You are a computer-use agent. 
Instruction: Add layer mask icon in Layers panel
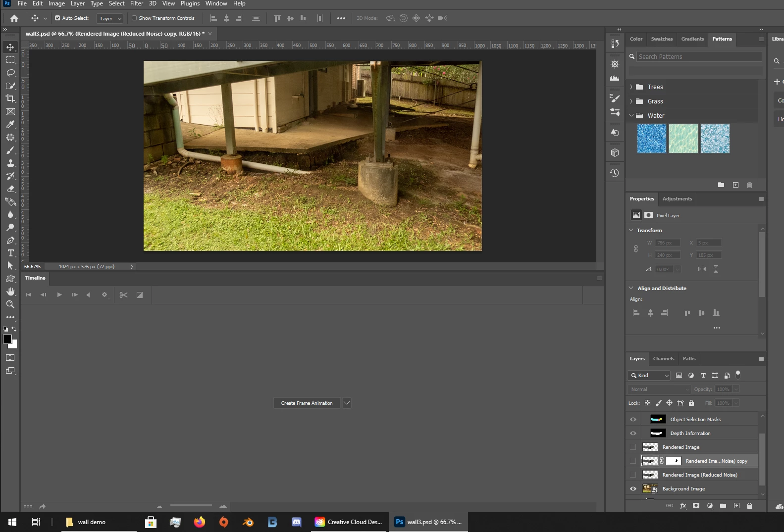pyautogui.click(x=696, y=505)
